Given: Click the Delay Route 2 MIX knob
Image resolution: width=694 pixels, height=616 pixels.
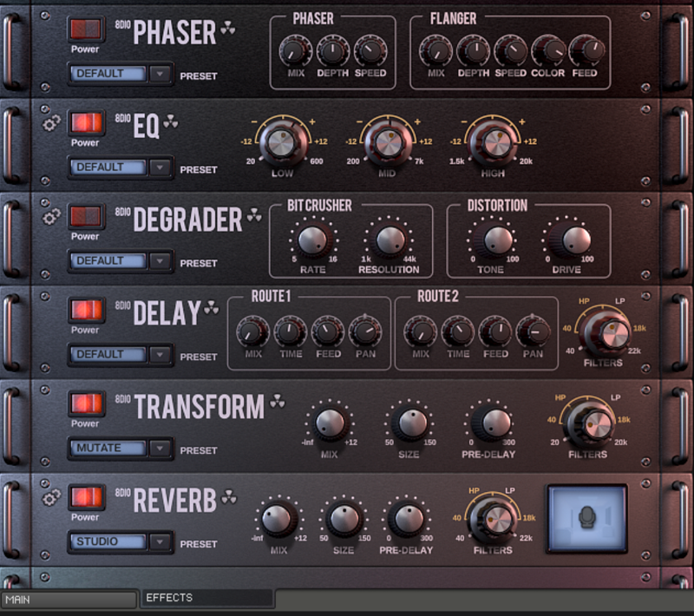Looking at the screenshot, I should (421, 332).
